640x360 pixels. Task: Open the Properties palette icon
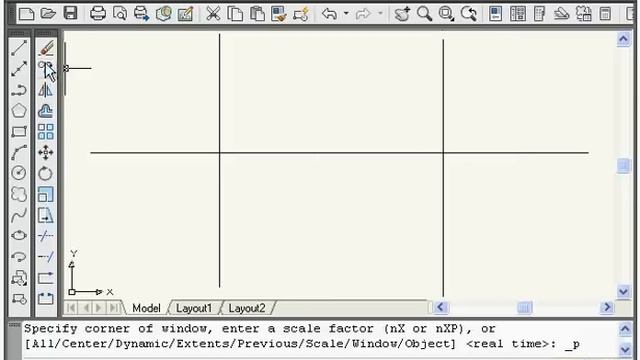pyautogui.click(x=496, y=14)
